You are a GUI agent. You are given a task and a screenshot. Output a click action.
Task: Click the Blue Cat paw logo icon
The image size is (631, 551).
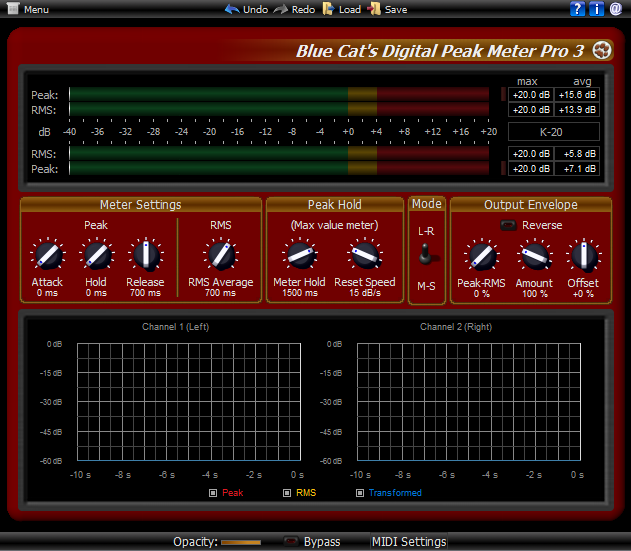[x=602, y=50]
